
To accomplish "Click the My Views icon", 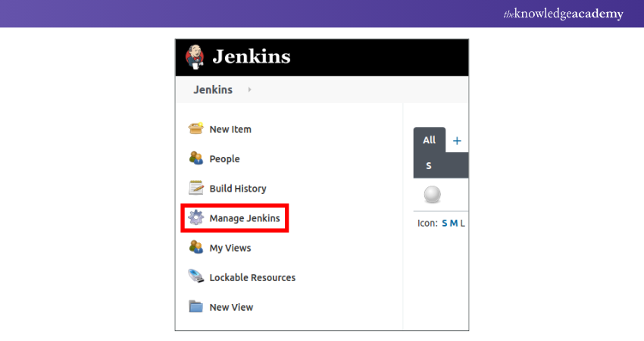I will 196,248.
